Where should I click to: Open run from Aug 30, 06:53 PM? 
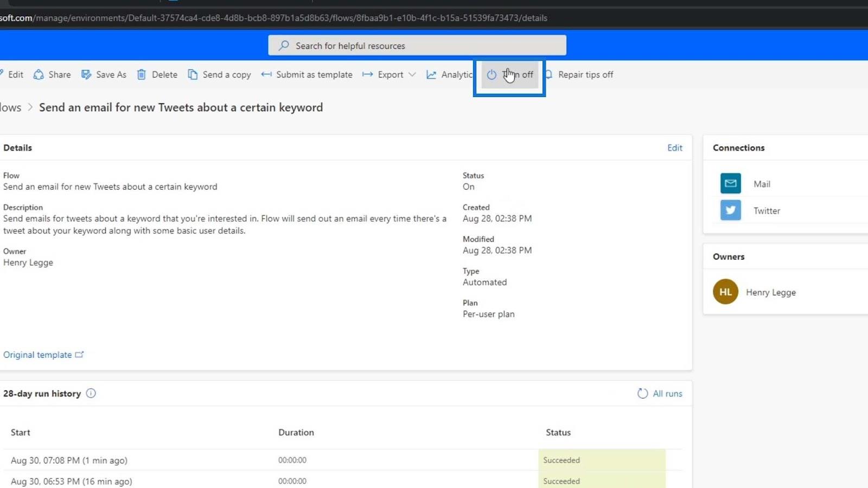(x=71, y=481)
